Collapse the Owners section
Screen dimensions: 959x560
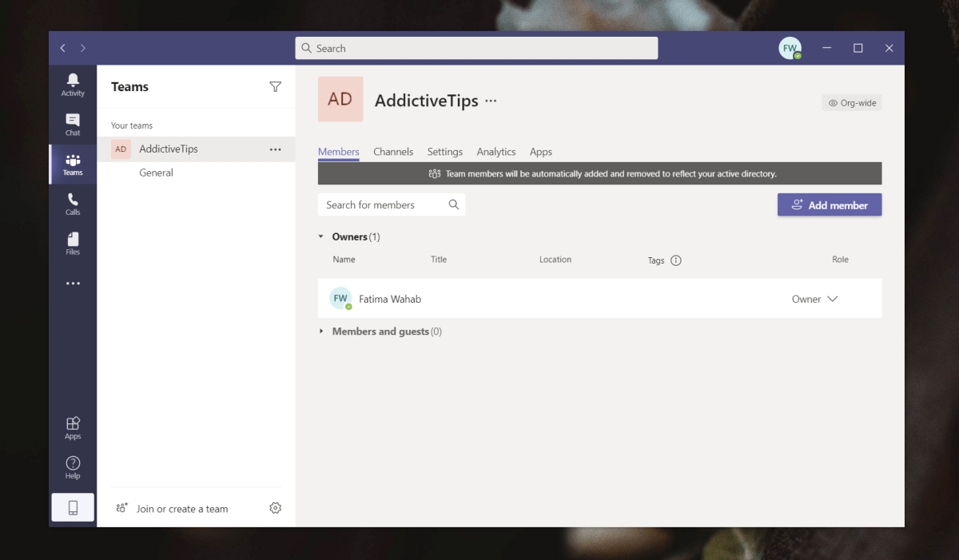click(x=321, y=236)
